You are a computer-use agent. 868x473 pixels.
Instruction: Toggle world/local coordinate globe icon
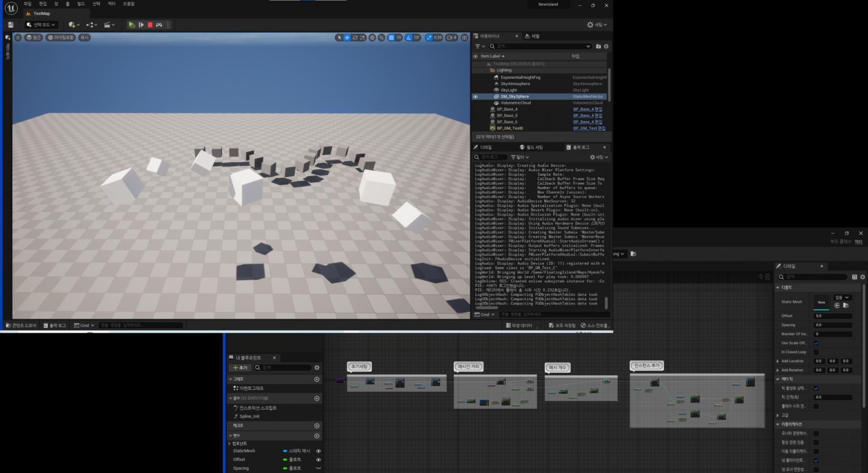coord(372,37)
